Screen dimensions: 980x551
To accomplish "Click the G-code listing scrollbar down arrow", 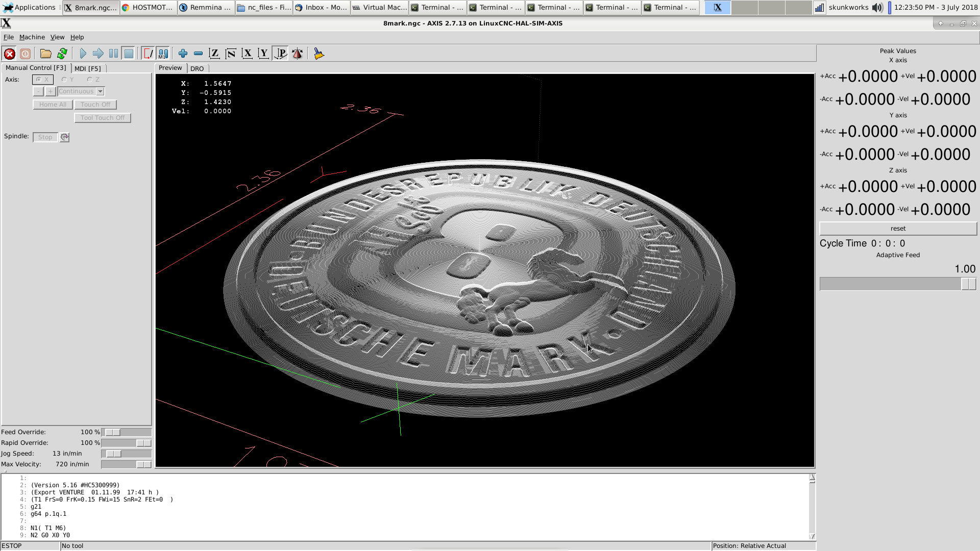I will (x=812, y=536).
